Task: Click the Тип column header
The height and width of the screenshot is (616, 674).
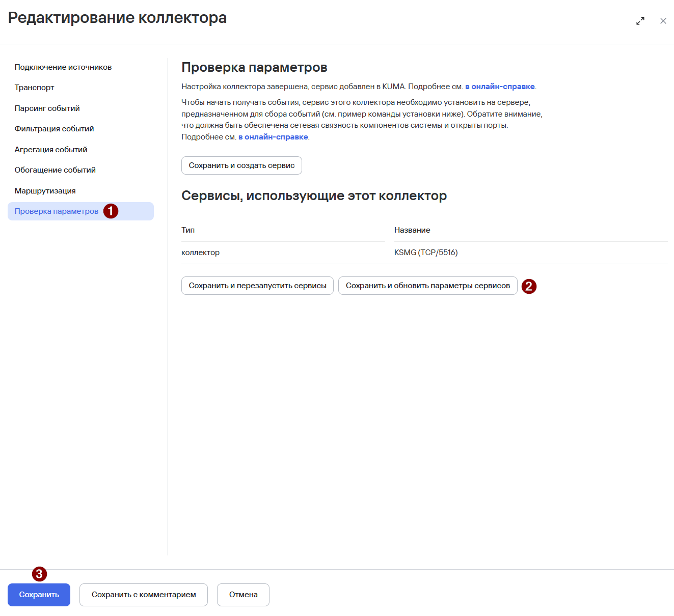Action: [188, 230]
